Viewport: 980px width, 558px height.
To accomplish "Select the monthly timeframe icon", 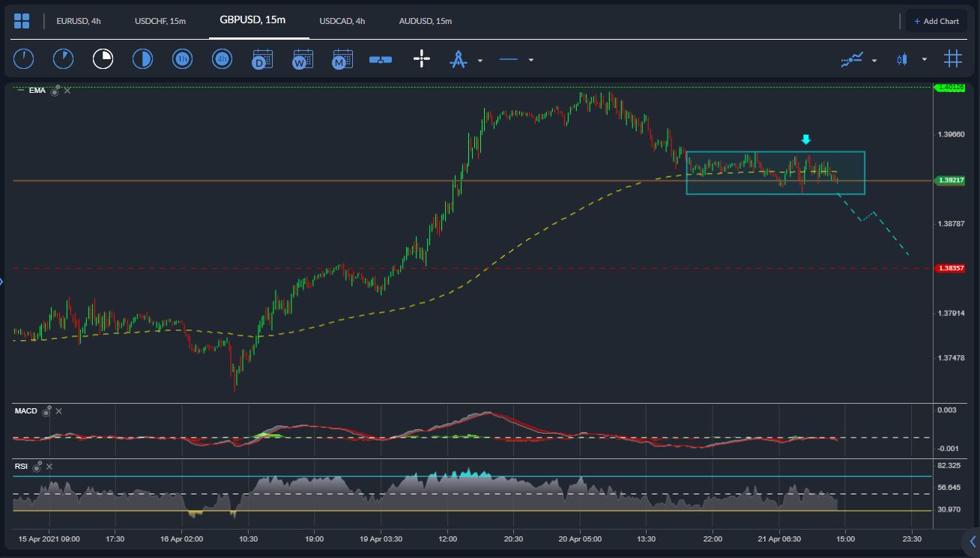I will click(342, 58).
